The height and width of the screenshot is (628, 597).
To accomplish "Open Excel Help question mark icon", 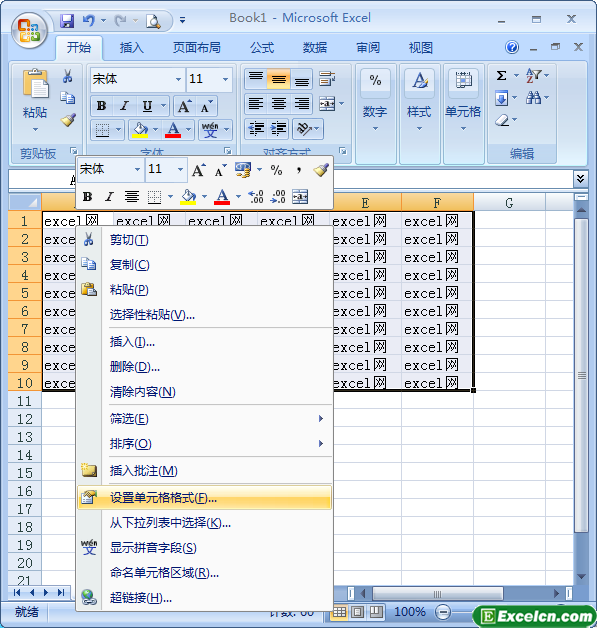I will point(512,47).
